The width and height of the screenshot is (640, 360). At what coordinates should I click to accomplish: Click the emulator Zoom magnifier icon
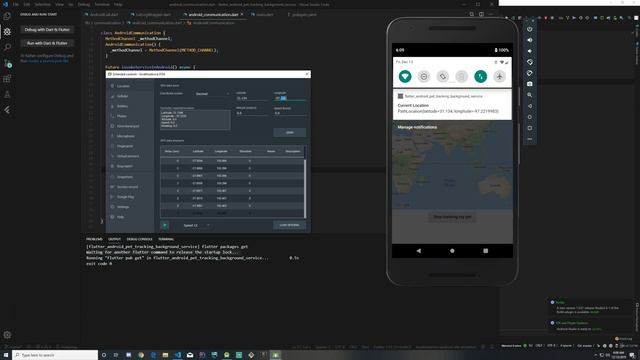(x=529, y=95)
